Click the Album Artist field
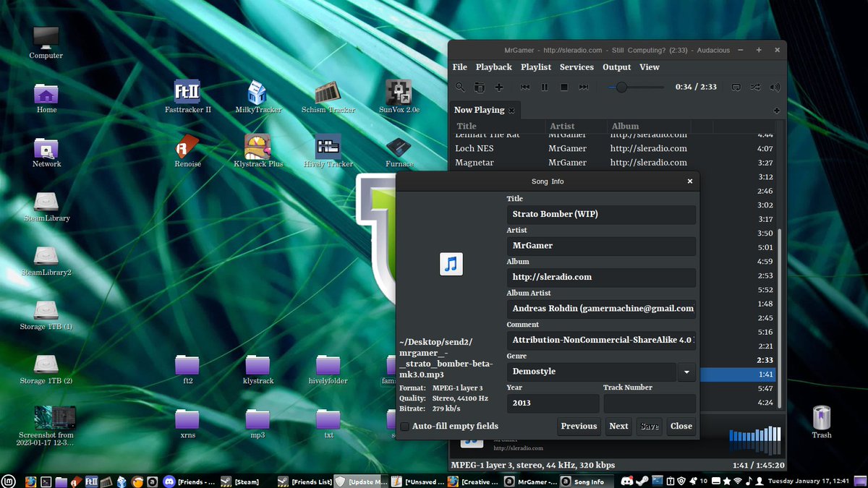Image resolution: width=868 pixels, height=488 pixels. [601, 309]
